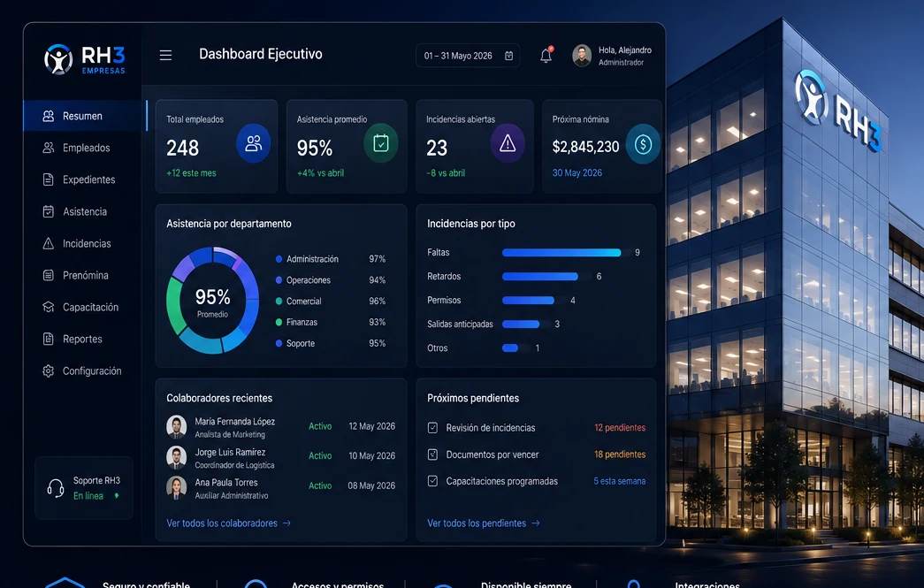Click the María Fernanda López name
The height and width of the screenshot is (588, 924).
tap(235, 421)
